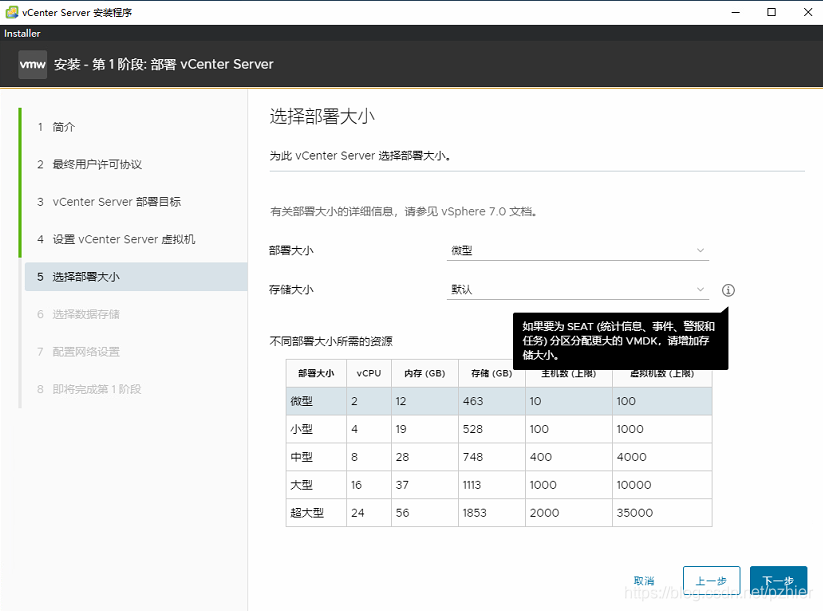The image size is (823, 611).
Task: Click the 取消 cancel button
Action: [644, 581]
